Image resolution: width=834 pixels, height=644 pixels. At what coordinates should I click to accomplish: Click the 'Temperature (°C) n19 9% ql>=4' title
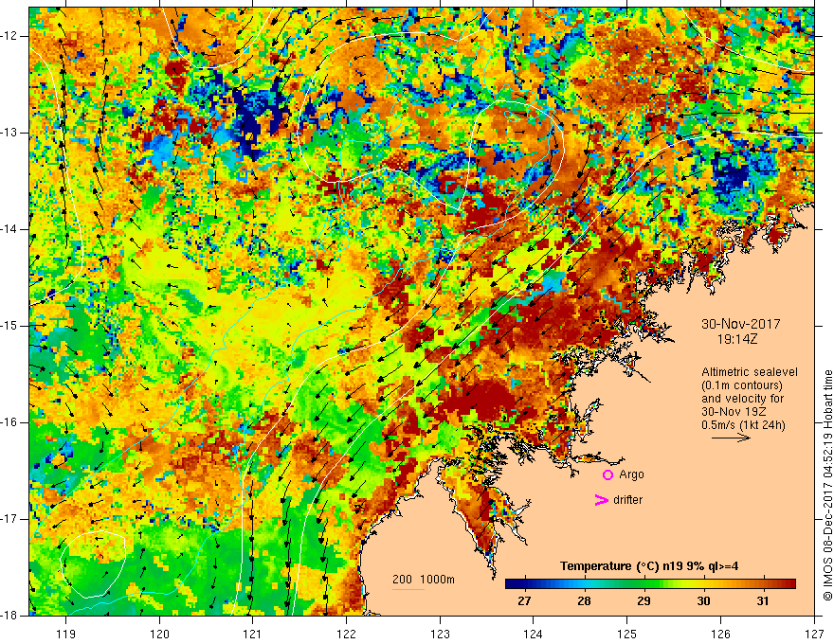coord(649,566)
